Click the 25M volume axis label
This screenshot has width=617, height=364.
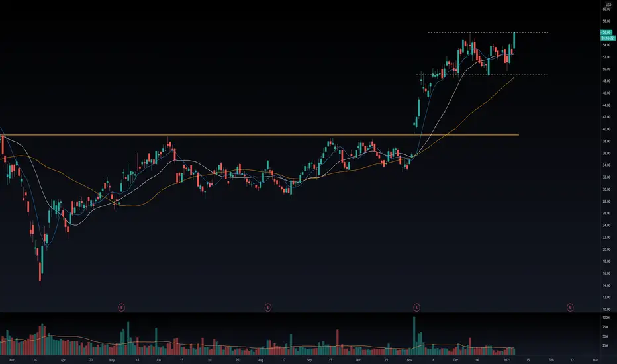point(606,346)
